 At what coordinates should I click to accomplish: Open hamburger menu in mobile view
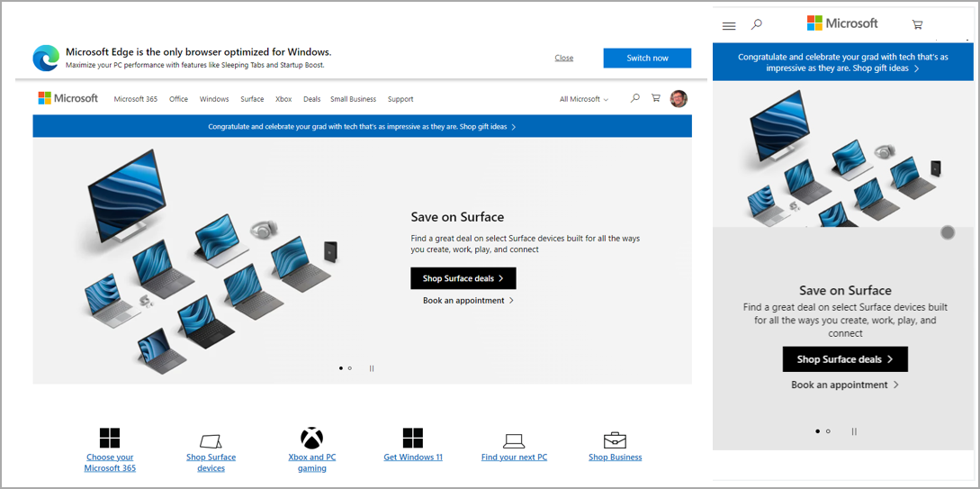(729, 25)
